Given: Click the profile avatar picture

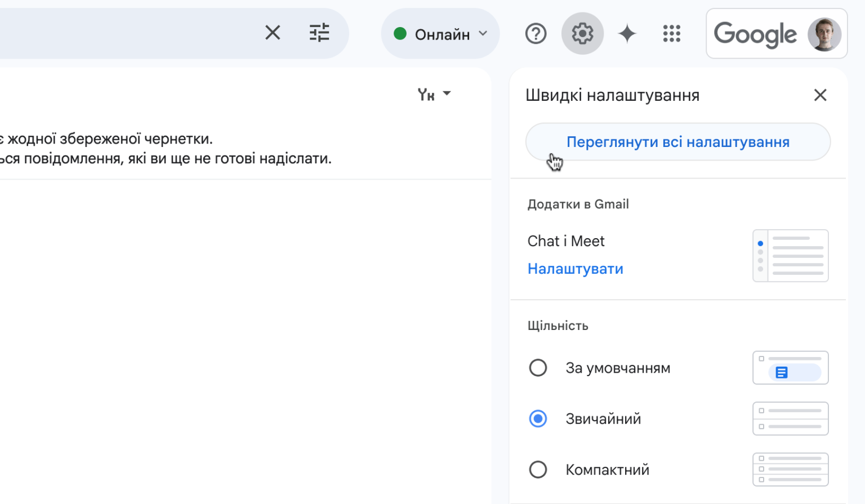Looking at the screenshot, I should (824, 33).
